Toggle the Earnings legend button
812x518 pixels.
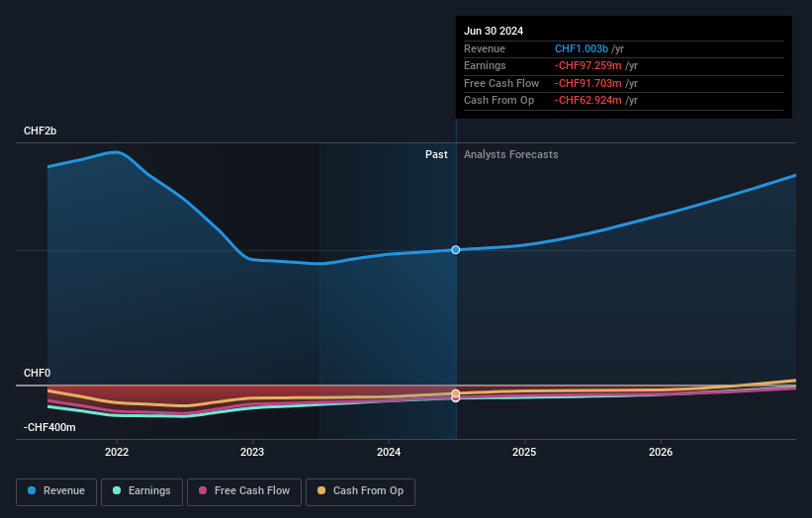(x=141, y=491)
